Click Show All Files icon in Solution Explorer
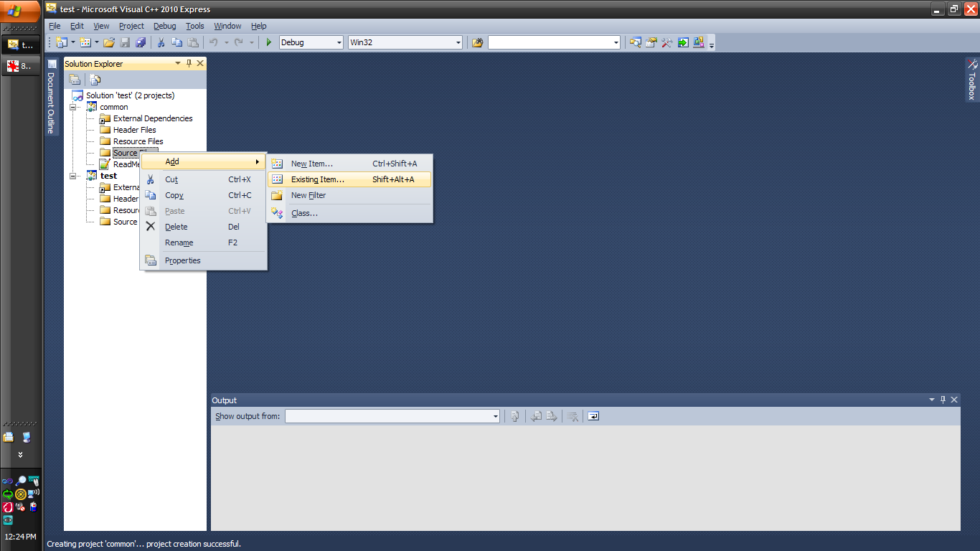Screen dimensions: 980x551 [x=95, y=79]
